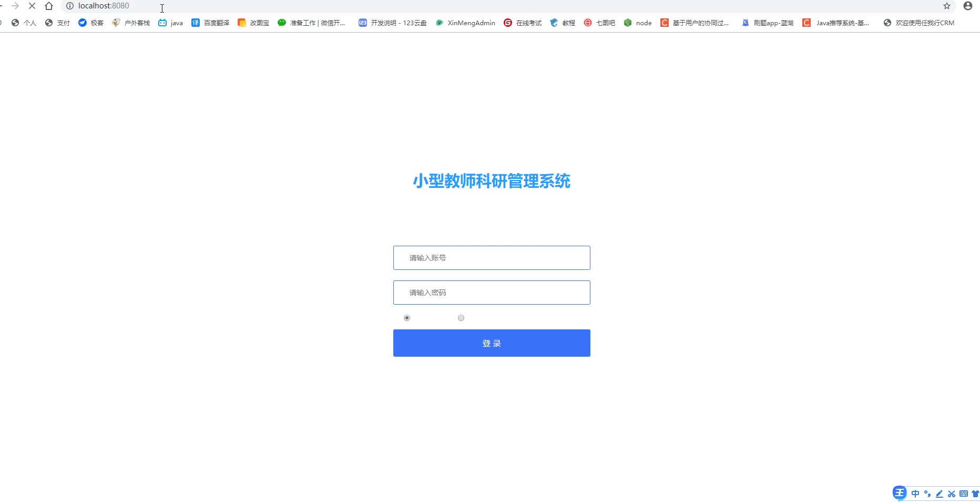Open the input method soft keyboard icon
The height and width of the screenshot is (503, 980).
[964, 494]
